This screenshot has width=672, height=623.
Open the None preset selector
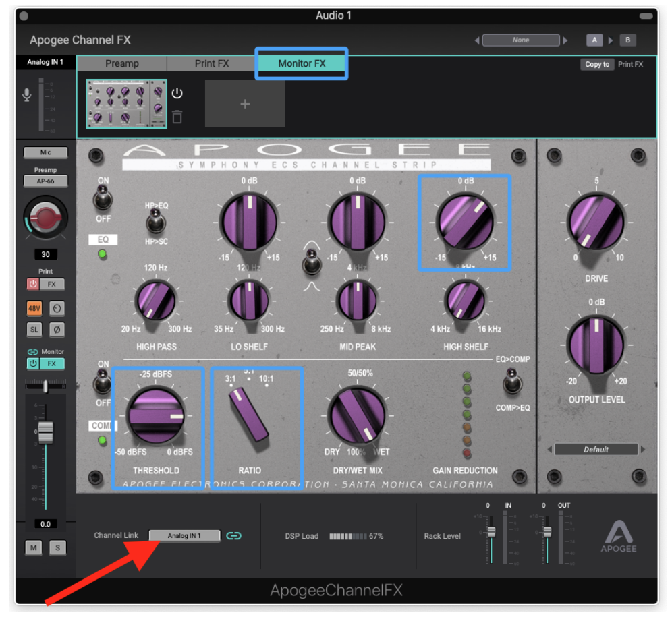click(x=520, y=40)
